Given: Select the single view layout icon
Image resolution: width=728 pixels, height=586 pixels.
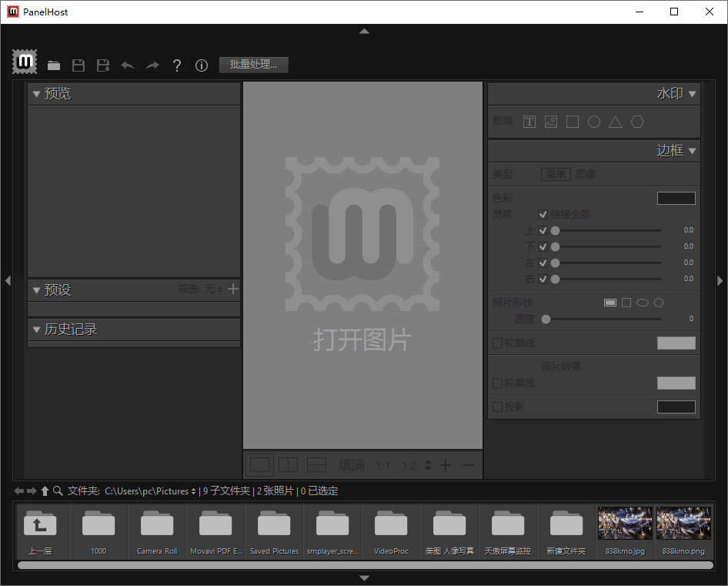Looking at the screenshot, I should tap(259, 464).
